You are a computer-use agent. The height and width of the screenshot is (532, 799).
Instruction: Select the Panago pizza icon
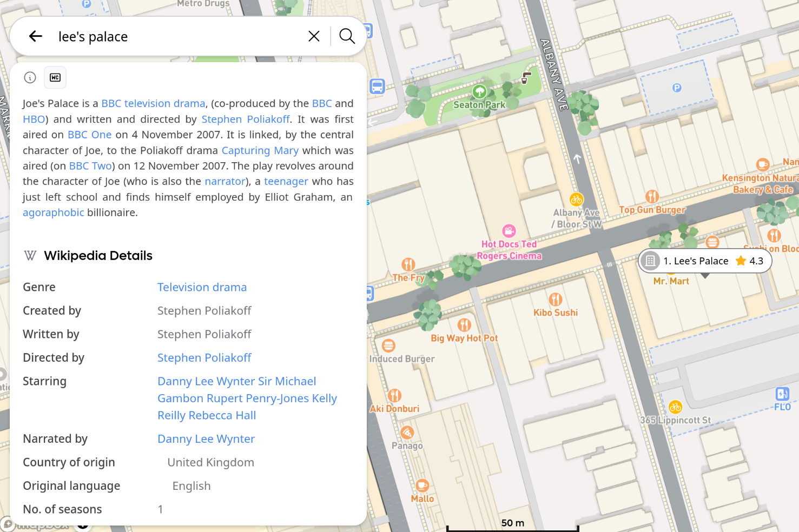pos(407,433)
